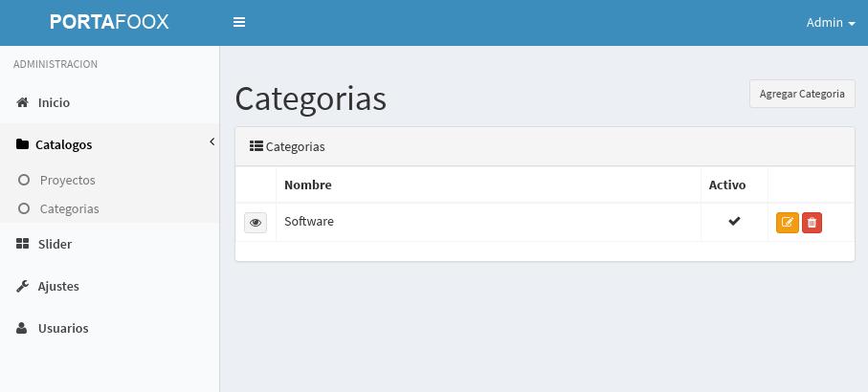Collapse Catalogos with its chevron arrow
This screenshot has height=392, width=868.
[x=212, y=142]
